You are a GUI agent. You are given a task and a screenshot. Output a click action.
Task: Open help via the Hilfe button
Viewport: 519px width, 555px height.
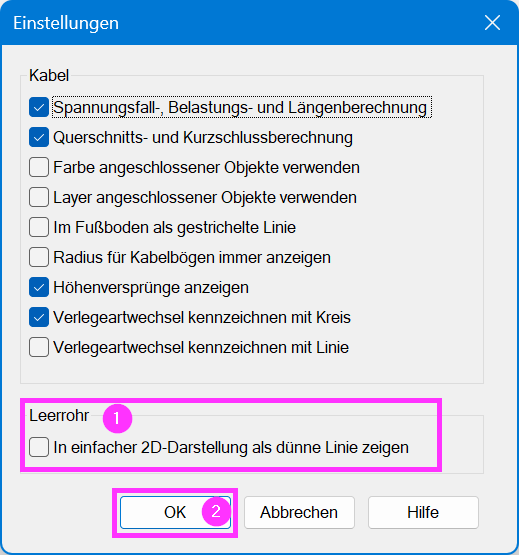coord(423,512)
